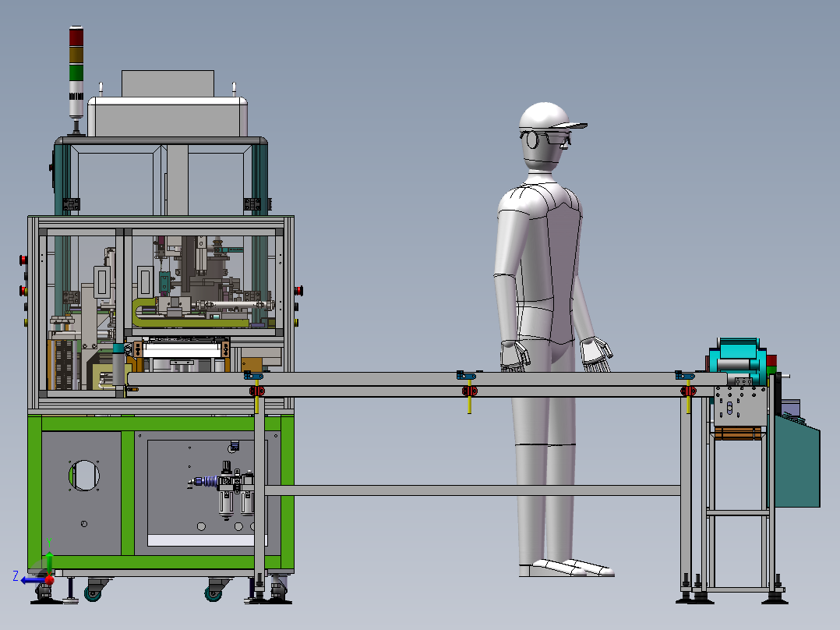Select the mannequin's shoes

point(566,568)
